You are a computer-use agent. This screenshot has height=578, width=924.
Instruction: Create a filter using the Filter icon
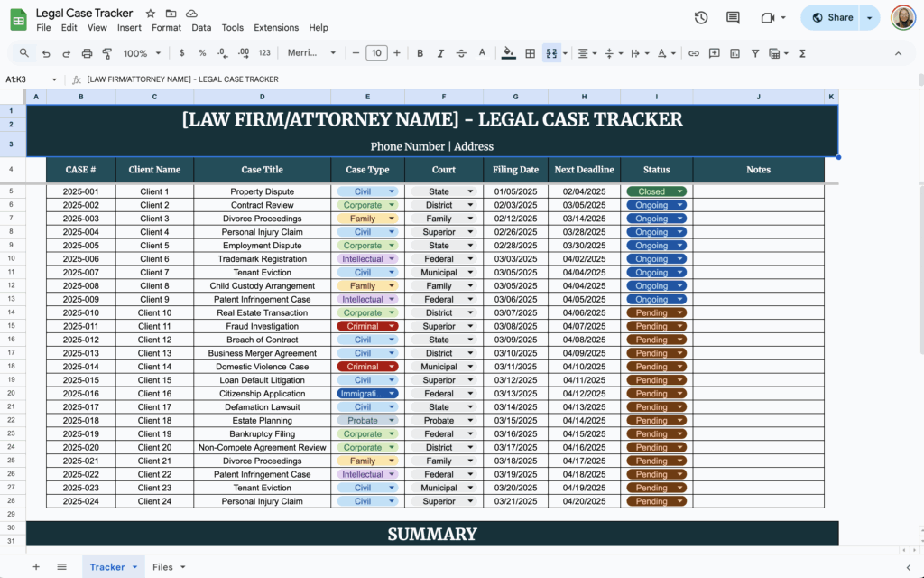pyautogui.click(x=755, y=53)
